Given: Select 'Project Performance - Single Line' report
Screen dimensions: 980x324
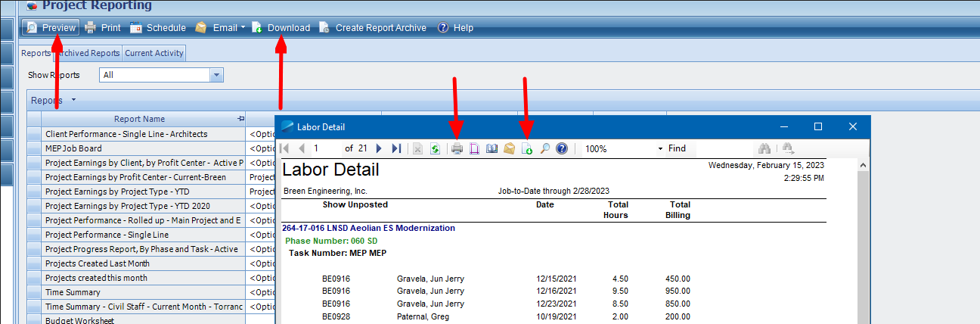Looking at the screenshot, I should [x=144, y=235].
